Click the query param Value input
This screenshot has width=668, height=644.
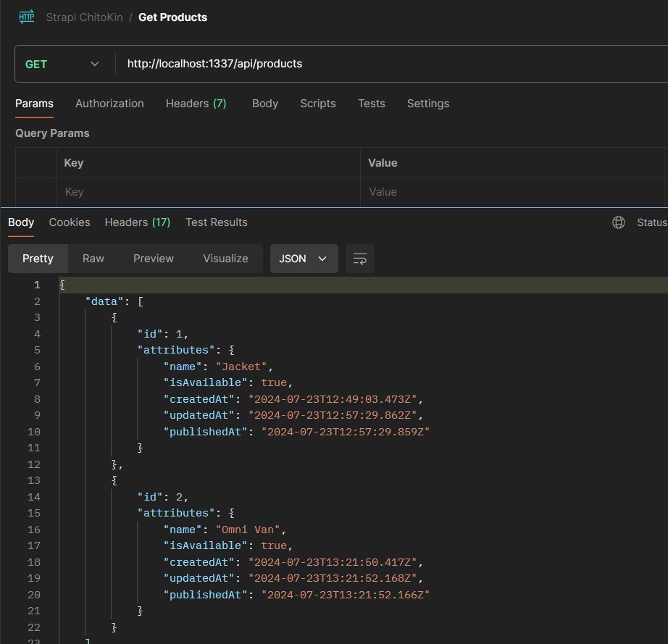[x=512, y=192]
